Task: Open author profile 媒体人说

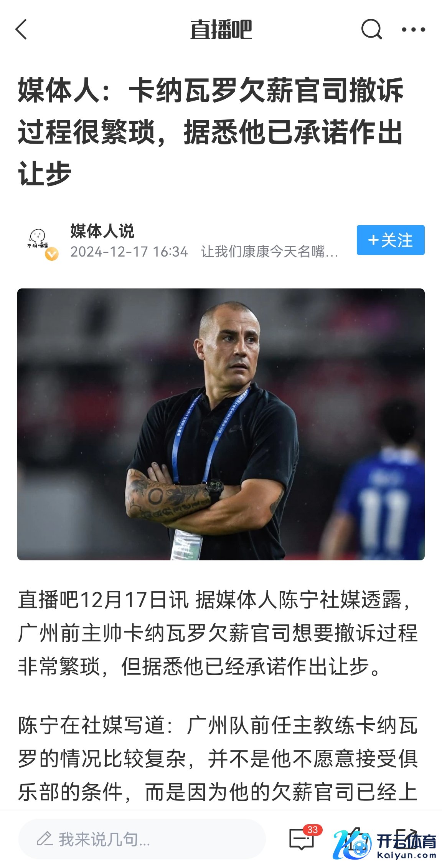Action: (x=102, y=231)
